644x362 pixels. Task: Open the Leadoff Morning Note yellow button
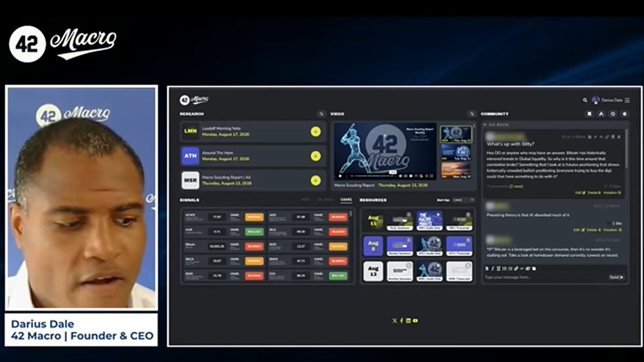[x=316, y=131]
